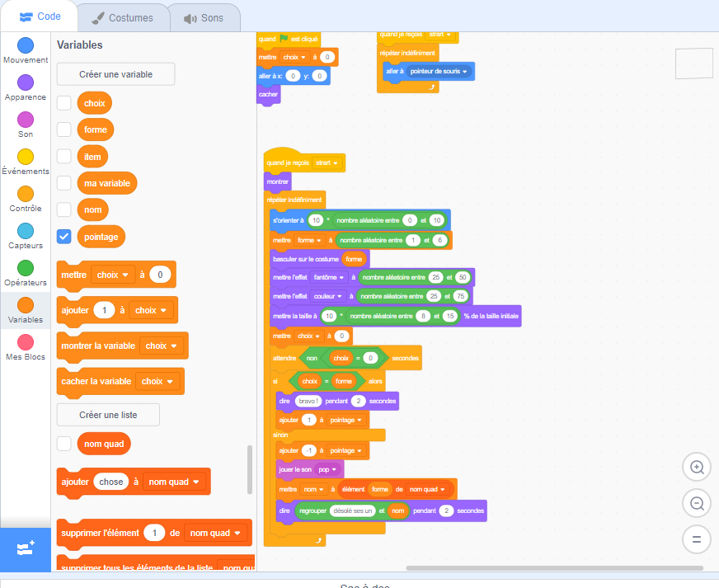Click the add extension button
Screen dimensions: 719x588
26,549
